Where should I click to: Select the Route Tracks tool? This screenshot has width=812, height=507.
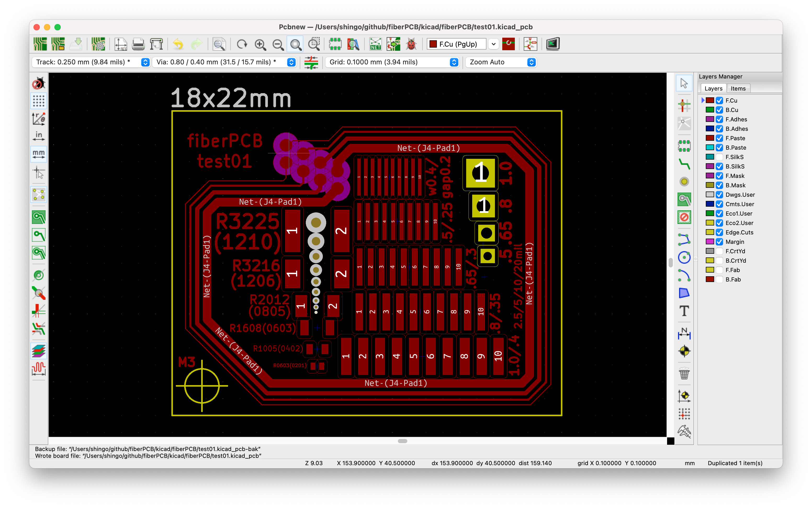684,164
